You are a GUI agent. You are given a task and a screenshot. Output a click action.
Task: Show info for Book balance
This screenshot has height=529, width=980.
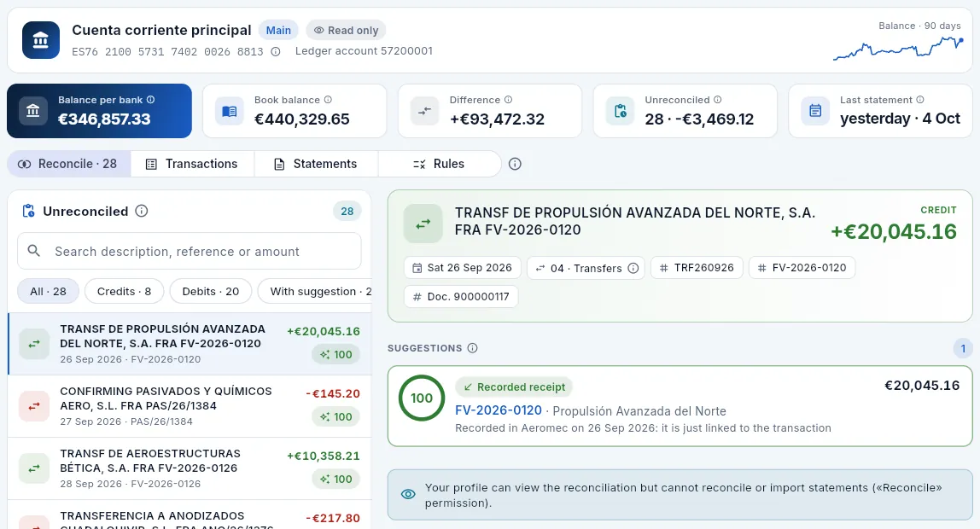pos(328,100)
